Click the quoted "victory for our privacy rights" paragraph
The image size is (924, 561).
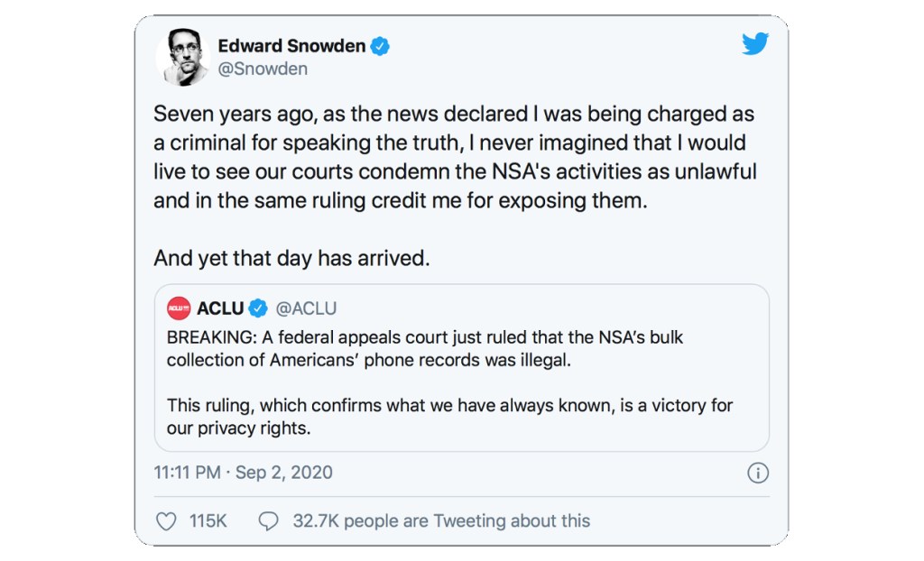(x=449, y=417)
